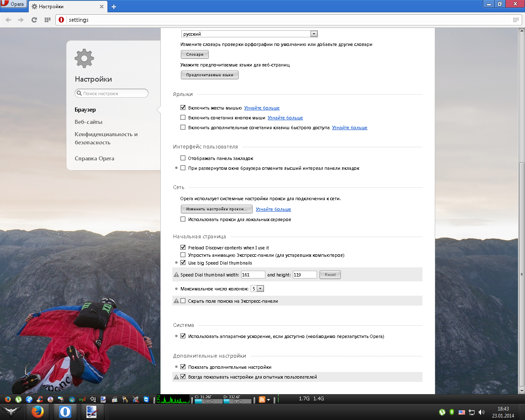Screen dimensions: 525x420
Task: Expand the dropdown arrow next to the RSS icon
Action: pos(269,399)
